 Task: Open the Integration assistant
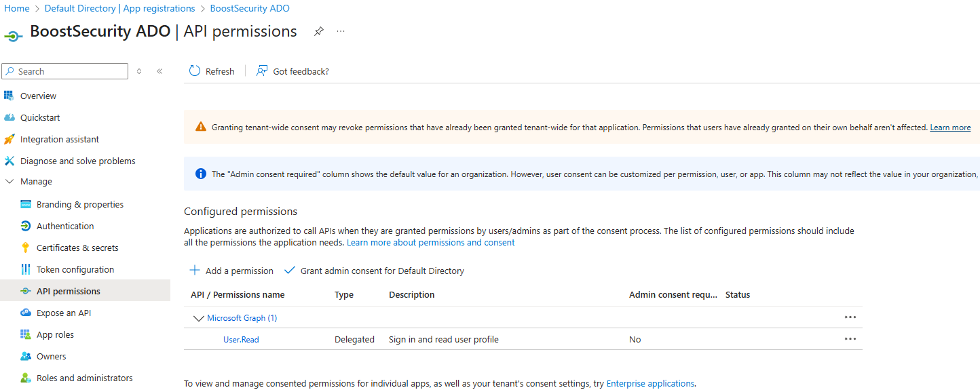coord(60,139)
